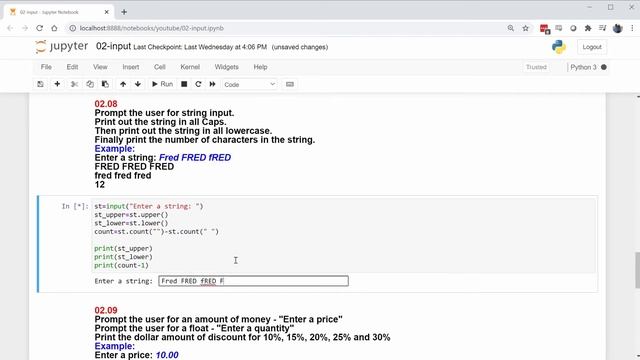Open the Kernel menu
This screenshot has height=360, width=640.
[190, 67]
